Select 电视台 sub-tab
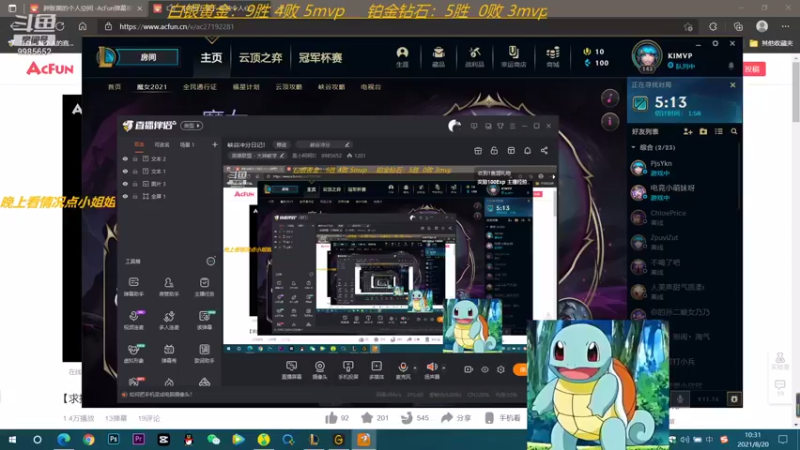 click(x=370, y=87)
